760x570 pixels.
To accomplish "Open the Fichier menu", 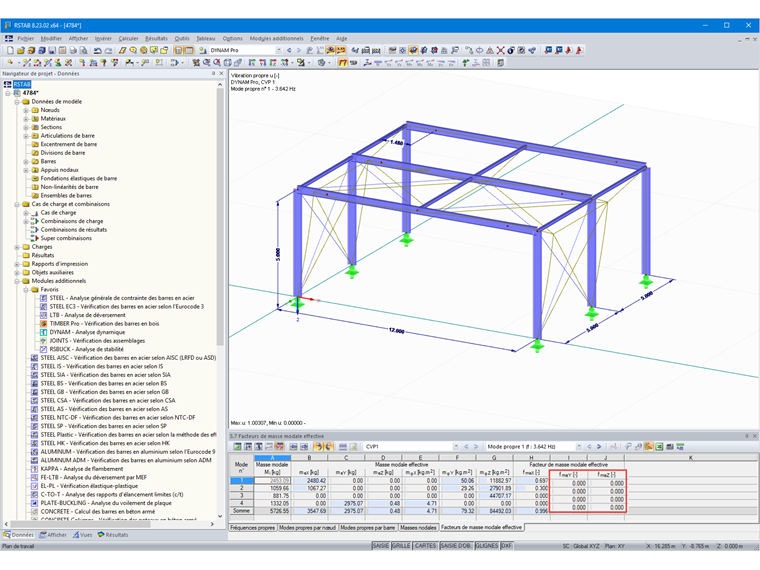I will point(26,38).
